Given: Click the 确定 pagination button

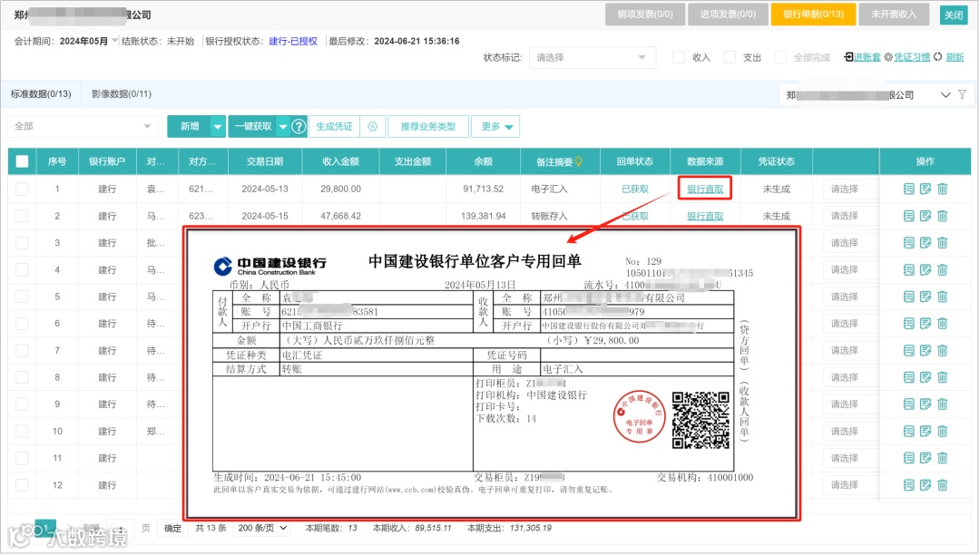Looking at the screenshot, I should [x=173, y=528].
